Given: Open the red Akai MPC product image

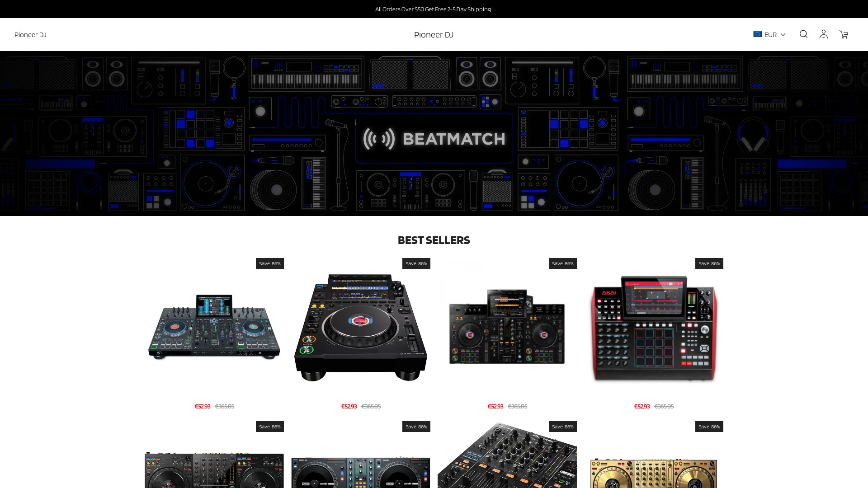Looking at the screenshot, I should click(x=654, y=328).
